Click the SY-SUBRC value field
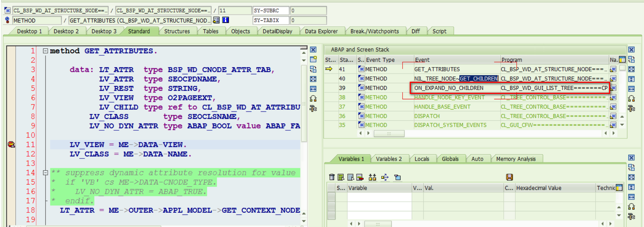This screenshot has height=227, width=644. click(308, 10)
